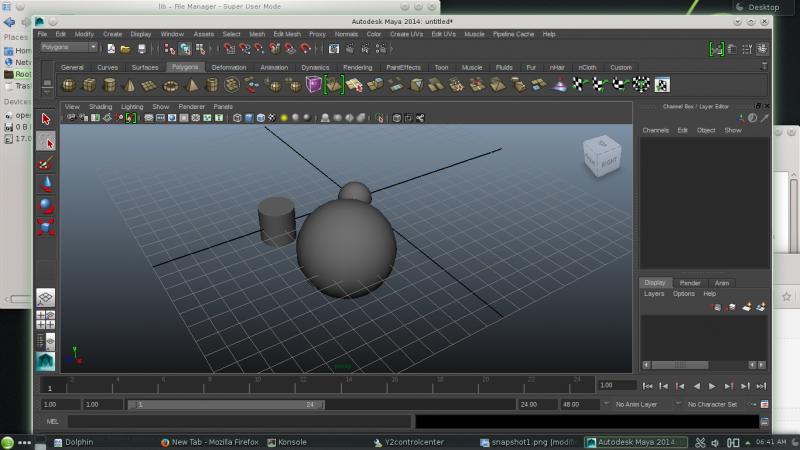
Task: Play the animation forwards
Action: pyautogui.click(x=712, y=386)
